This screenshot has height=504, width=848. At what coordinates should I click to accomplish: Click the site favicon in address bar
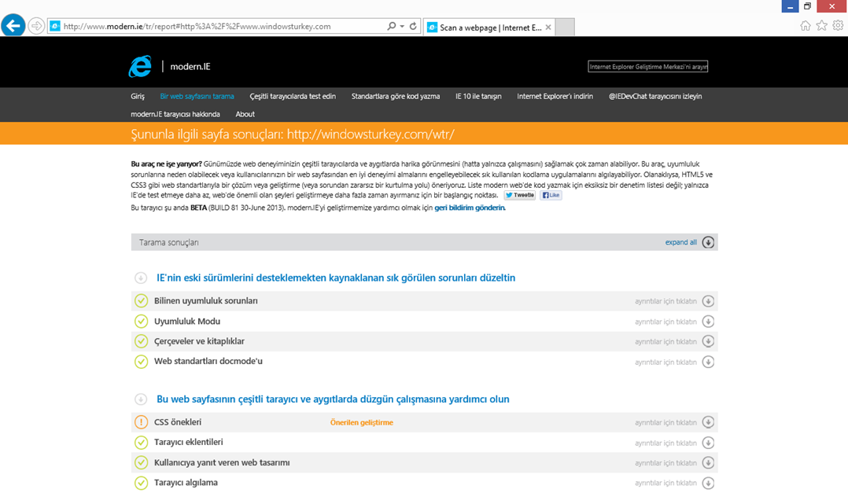(x=54, y=26)
